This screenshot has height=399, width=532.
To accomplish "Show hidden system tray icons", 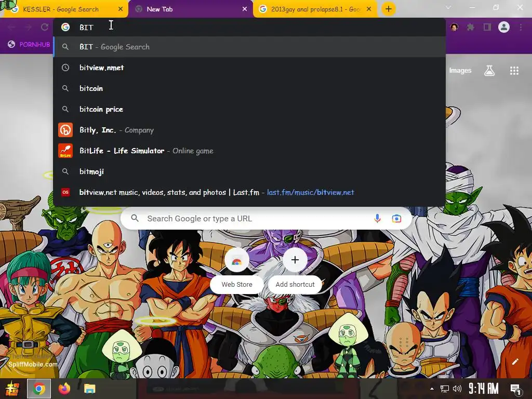I will tap(432, 389).
